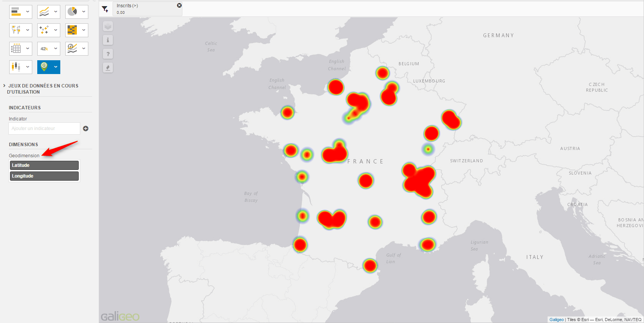
Task: Remove the Inscrits filter
Action: pos(179,5)
